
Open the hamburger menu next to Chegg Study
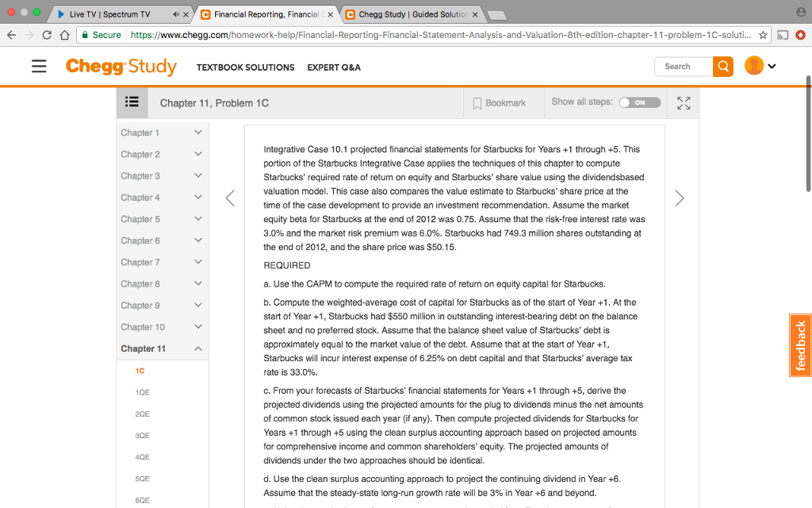click(x=39, y=67)
